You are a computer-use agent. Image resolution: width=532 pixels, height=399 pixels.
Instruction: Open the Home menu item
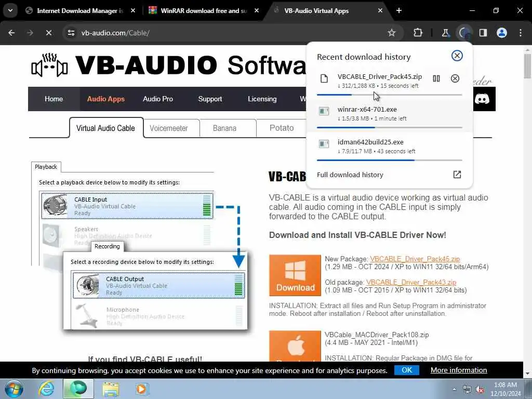point(54,99)
